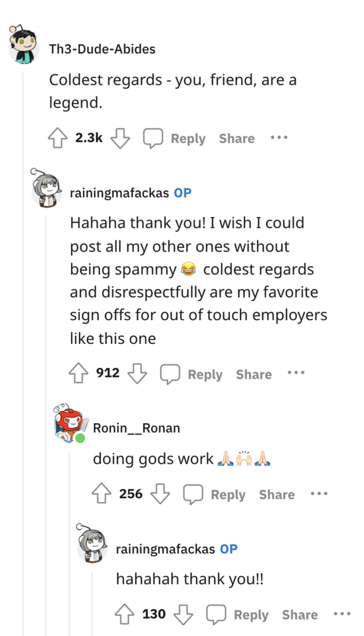This screenshot has height=636, width=364.
Task: Toggle the downvote on the 912-vote comment
Action: point(137,374)
